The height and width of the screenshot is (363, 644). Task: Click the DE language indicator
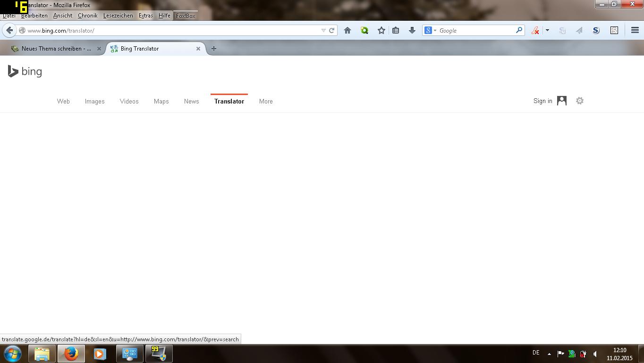click(536, 353)
